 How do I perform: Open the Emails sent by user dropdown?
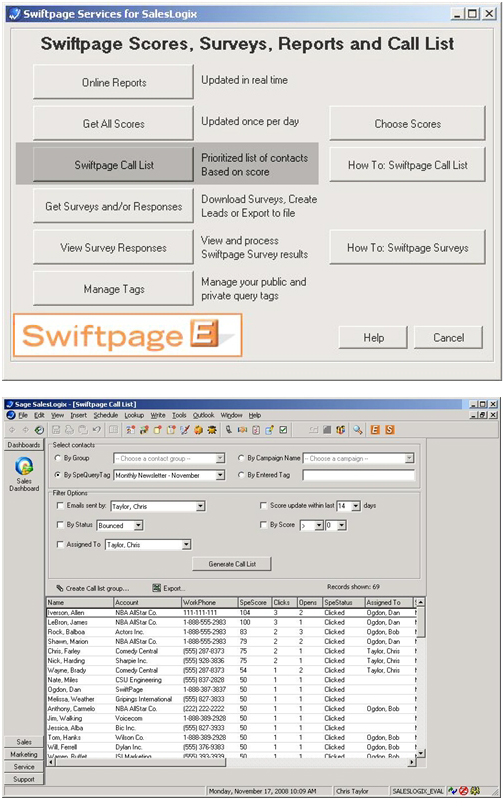(158, 506)
